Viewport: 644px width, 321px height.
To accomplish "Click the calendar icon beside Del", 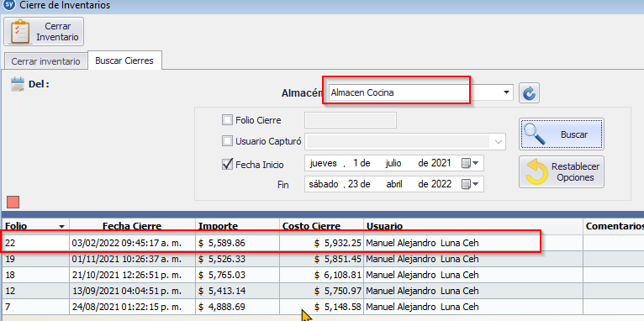I will coord(18,84).
